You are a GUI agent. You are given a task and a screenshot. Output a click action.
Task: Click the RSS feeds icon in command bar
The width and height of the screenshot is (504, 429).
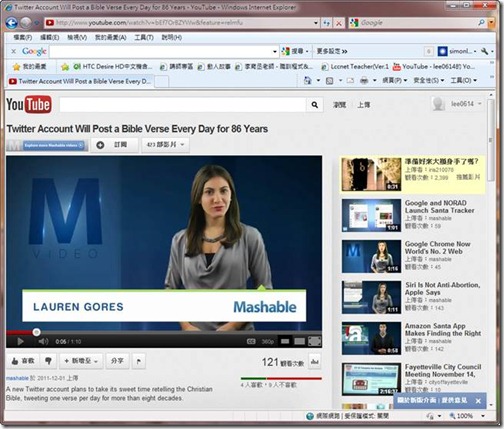click(329, 81)
